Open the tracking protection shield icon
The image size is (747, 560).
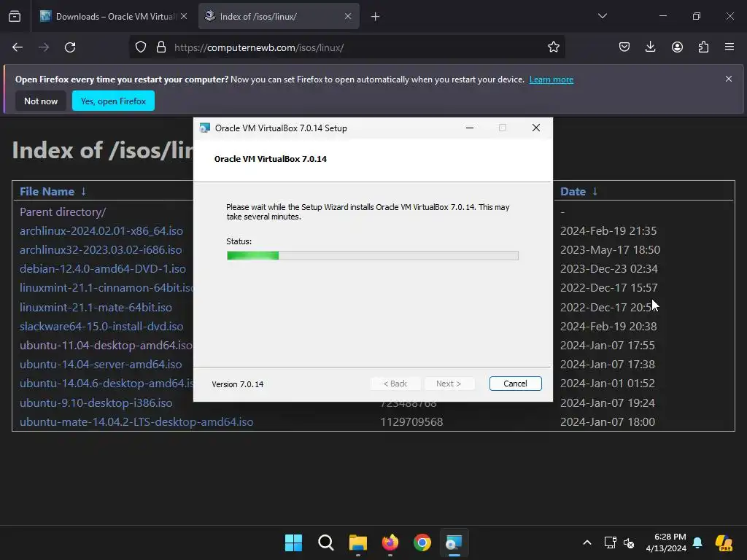[141, 47]
